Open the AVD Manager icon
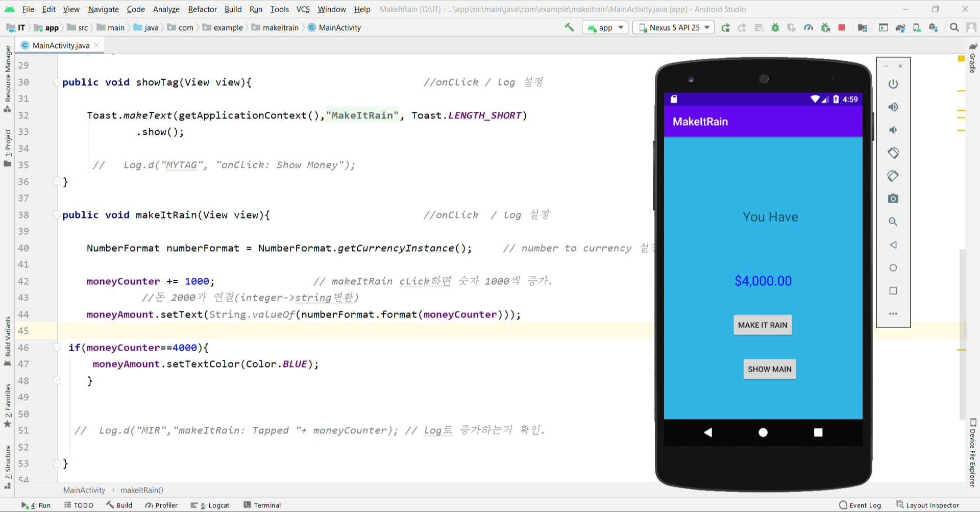The width and height of the screenshot is (980, 512). point(917,28)
